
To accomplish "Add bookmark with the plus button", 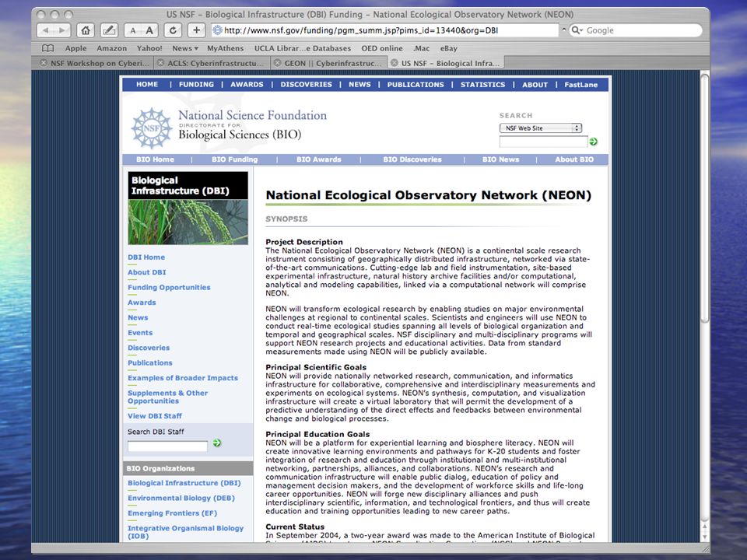I will click(x=196, y=30).
